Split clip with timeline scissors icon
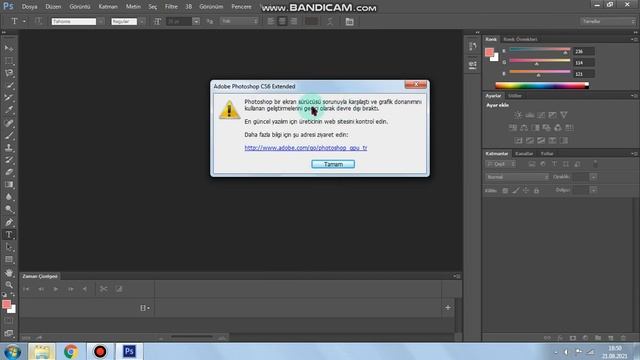640x360 pixels. click(104, 289)
